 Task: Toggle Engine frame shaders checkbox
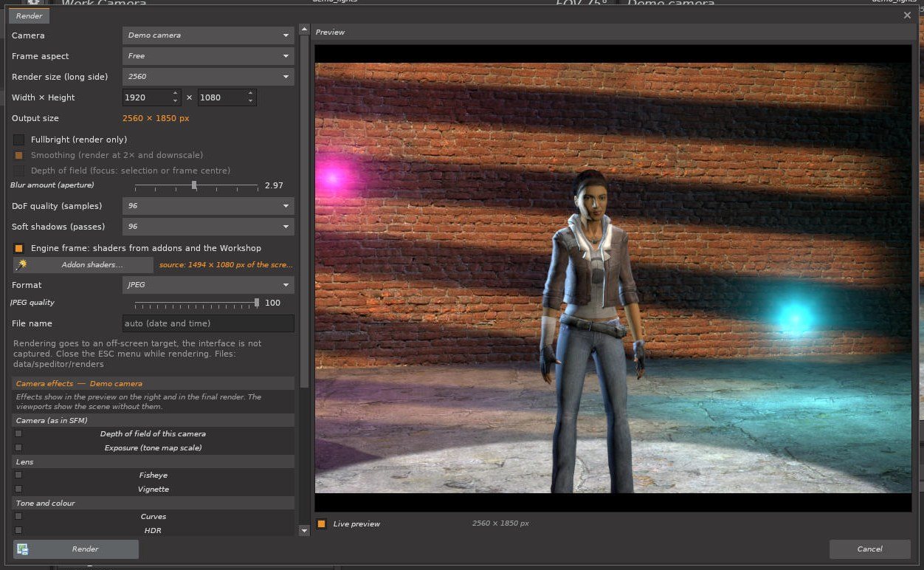click(19, 248)
